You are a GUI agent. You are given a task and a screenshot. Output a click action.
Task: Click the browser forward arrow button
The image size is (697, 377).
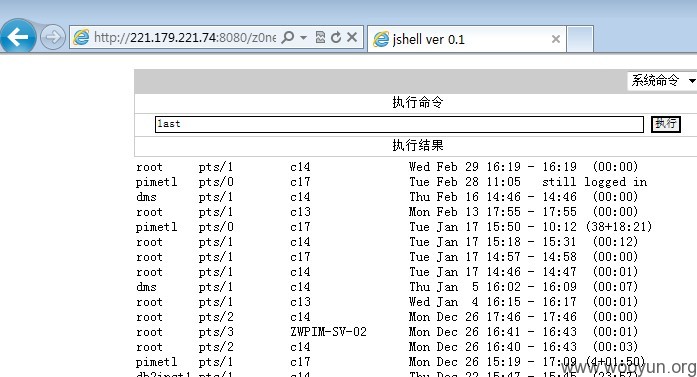coord(53,37)
